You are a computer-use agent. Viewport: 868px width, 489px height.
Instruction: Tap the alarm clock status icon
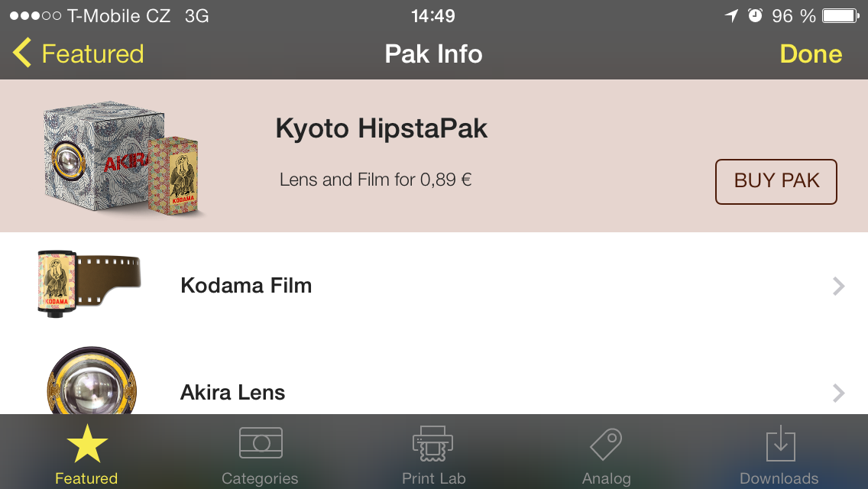tap(755, 16)
